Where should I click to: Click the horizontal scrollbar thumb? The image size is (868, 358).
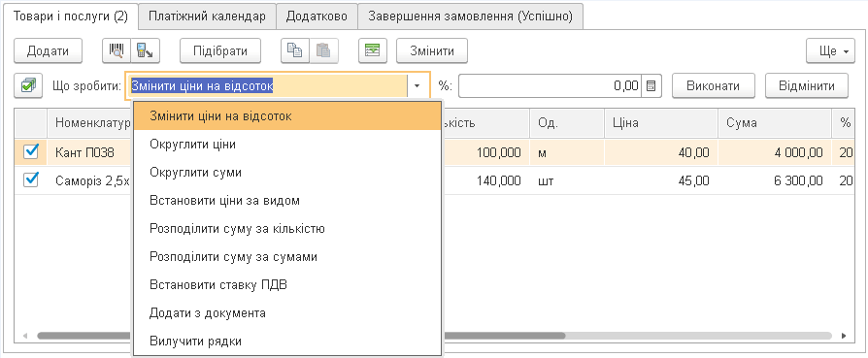tap(301, 336)
